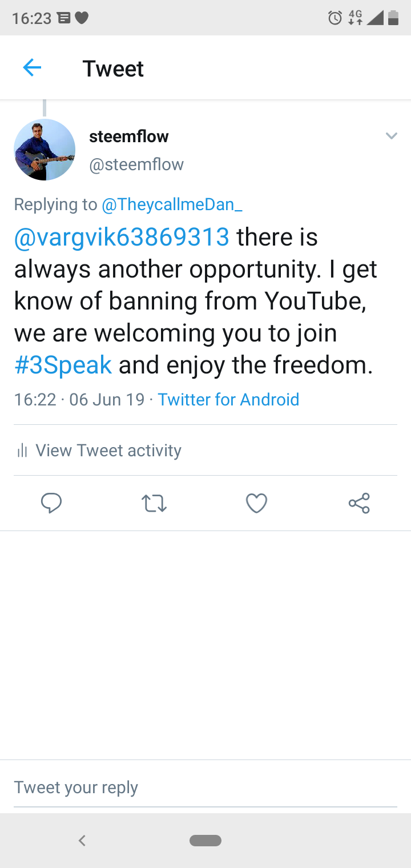Tap the reply speech bubble icon
Screen dimensions: 411x868
(x=51, y=503)
